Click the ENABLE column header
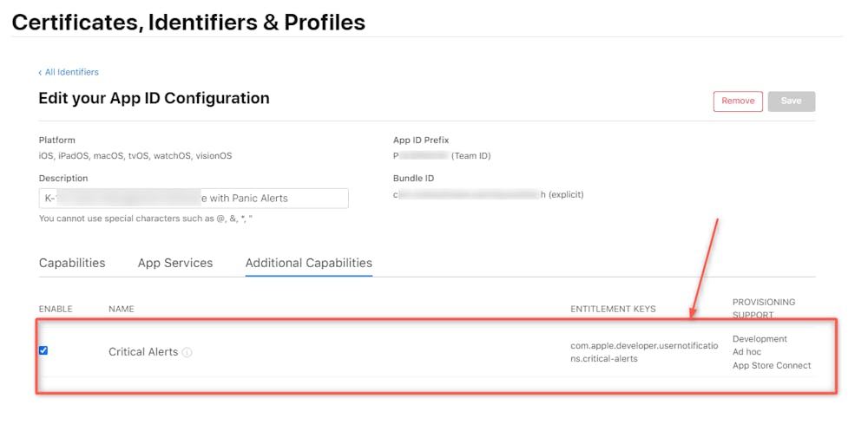 tap(56, 309)
